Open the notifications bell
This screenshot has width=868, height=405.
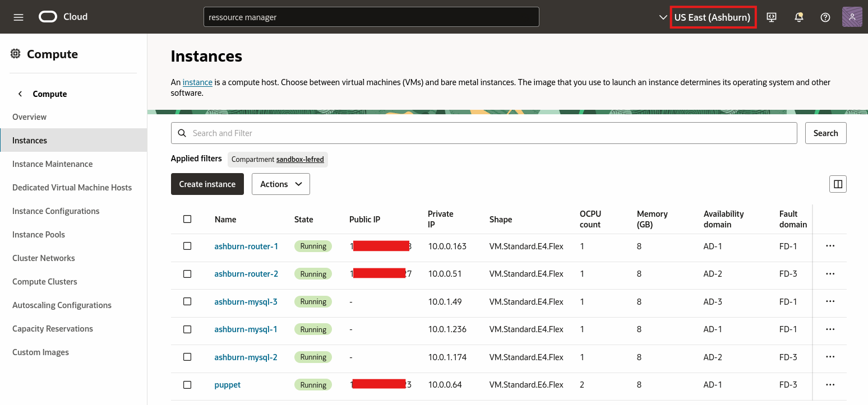tap(798, 17)
